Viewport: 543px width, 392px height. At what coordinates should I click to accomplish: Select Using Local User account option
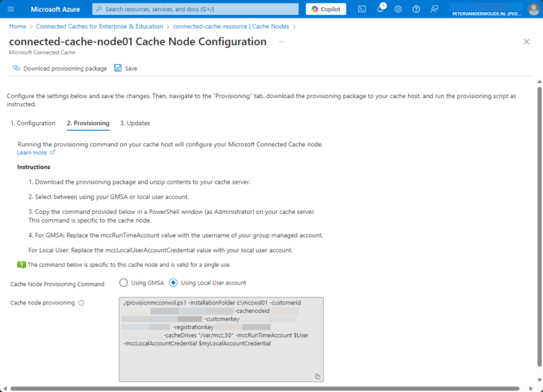pos(174,283)
